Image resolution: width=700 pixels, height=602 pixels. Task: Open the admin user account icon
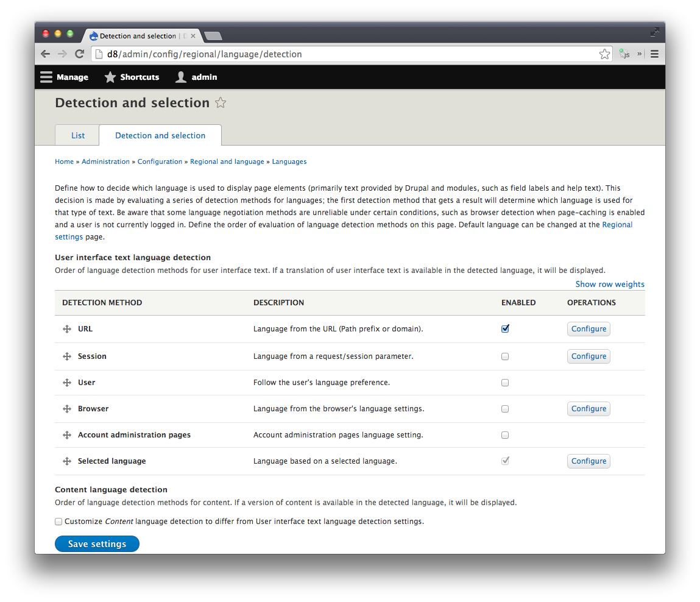click(180, 77)
